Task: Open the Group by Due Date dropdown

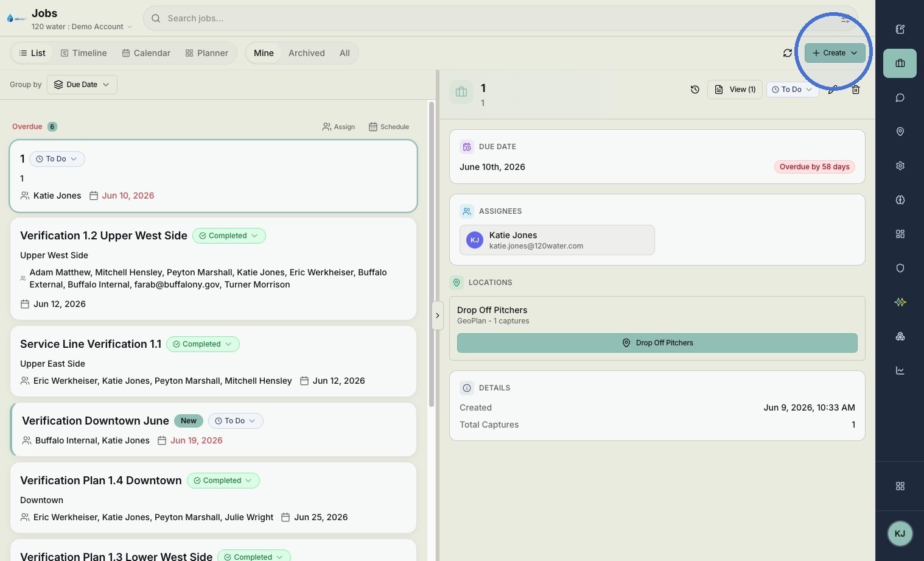Action: [x=82, y=85]
